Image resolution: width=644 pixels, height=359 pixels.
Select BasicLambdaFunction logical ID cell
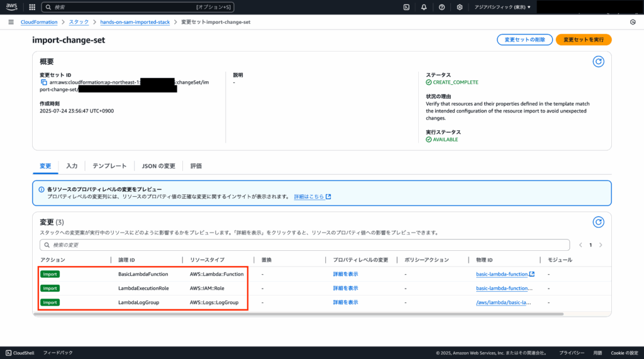(x=143, y=274)
